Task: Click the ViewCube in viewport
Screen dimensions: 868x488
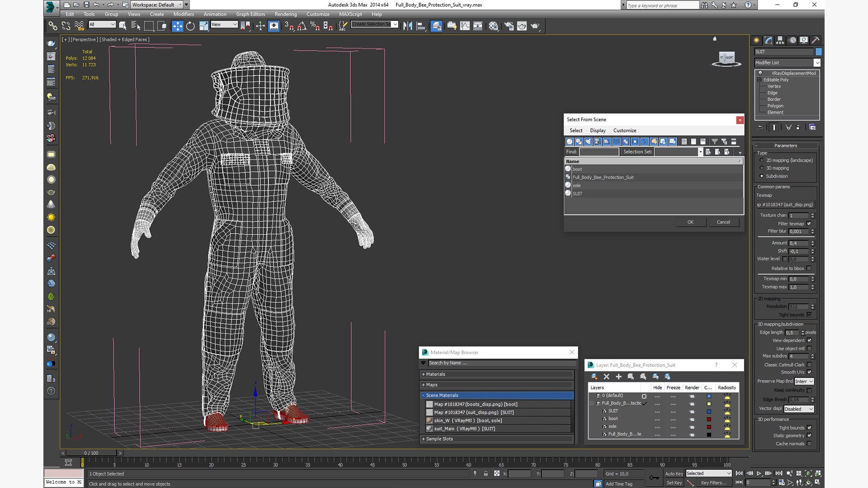Action: tap(726, 58)
